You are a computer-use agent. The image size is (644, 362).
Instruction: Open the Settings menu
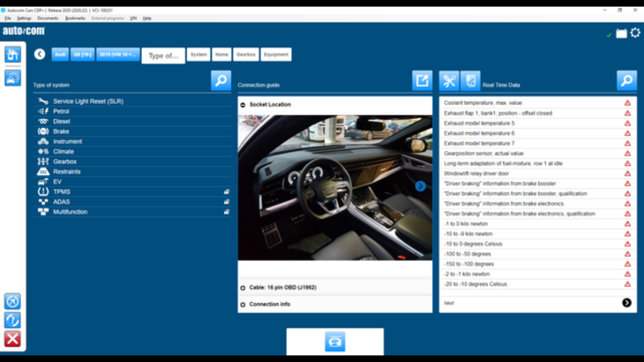pyautogui.click(x=24, y=18)
